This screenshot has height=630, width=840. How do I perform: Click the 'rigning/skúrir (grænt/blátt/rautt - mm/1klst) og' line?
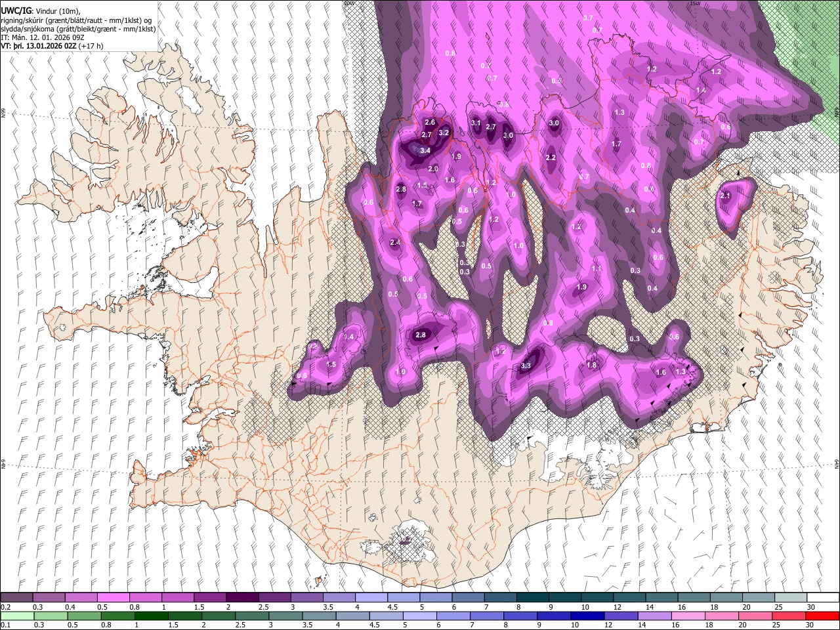(x=77, y=20)
